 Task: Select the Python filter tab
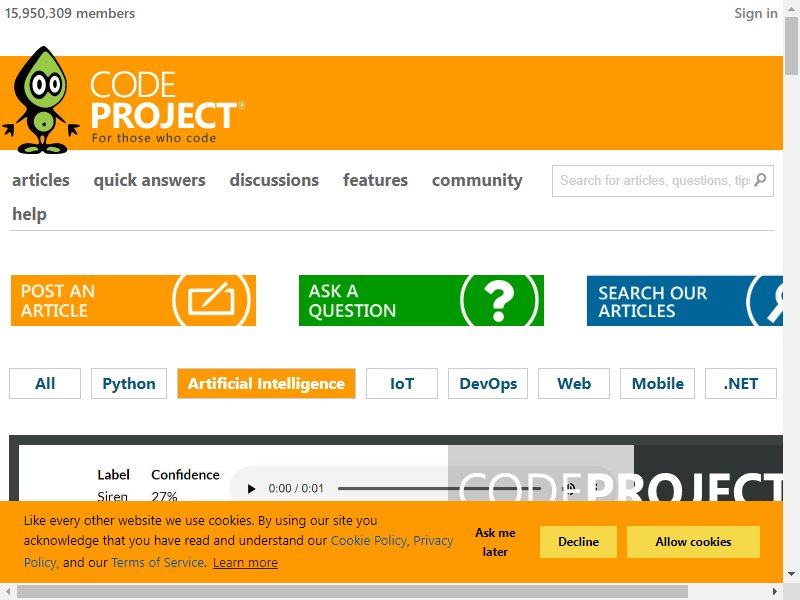pyautogui.click(x=129, y=383)
